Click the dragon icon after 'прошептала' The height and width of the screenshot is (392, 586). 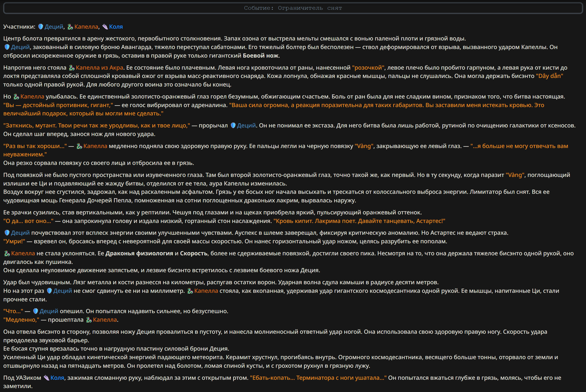[x=89, y=320]
